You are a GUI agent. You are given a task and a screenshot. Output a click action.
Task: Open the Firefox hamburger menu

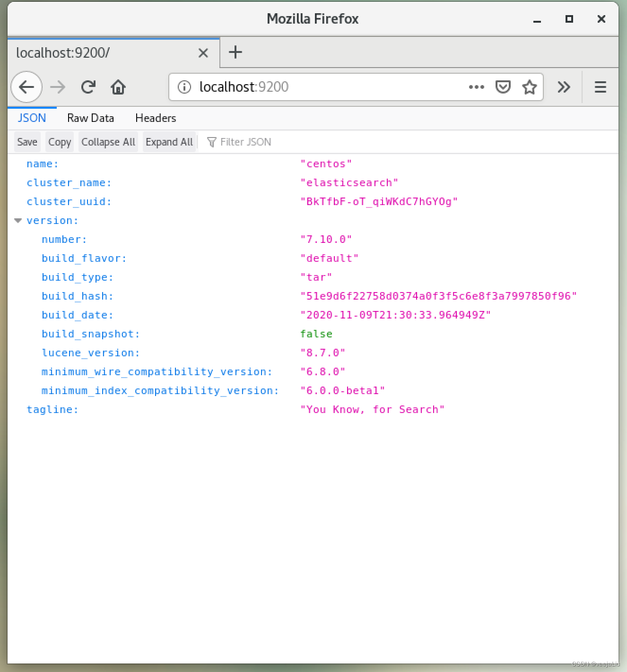coord(600,87)
